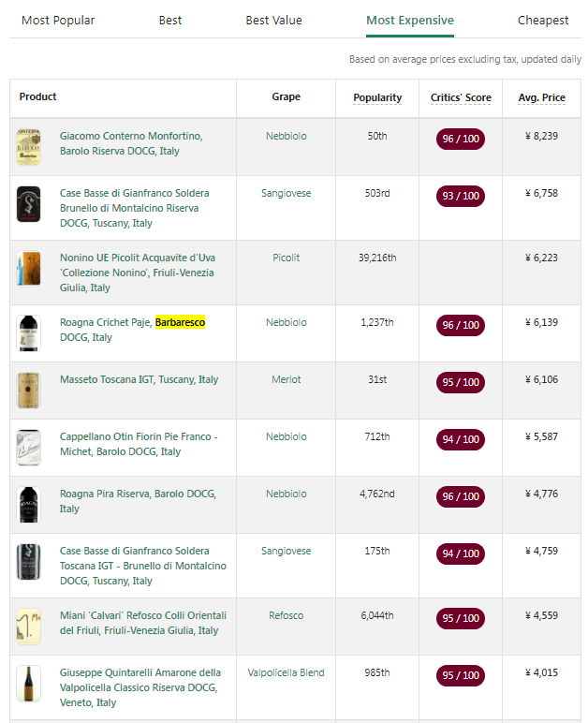Open Roagna Pira Riserva Barolo link

pyautogui.click(x=138, y=494)
